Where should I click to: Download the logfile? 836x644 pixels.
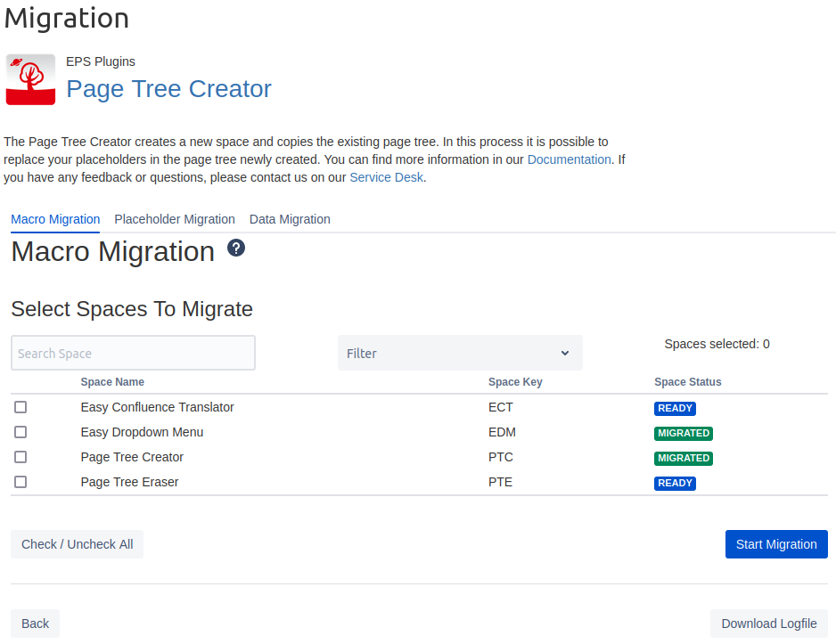point(768,624)
